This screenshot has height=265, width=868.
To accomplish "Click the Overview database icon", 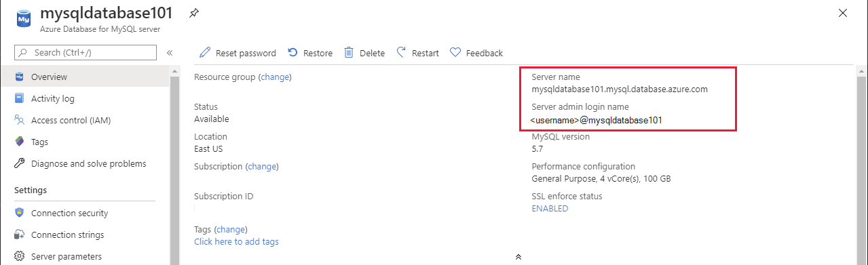I will point(20,77).
